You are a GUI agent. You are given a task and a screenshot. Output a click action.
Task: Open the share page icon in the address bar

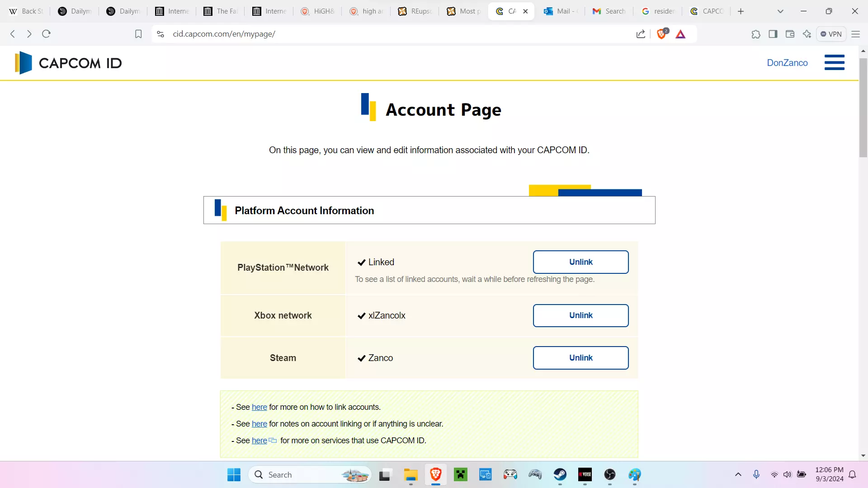pos(641,34)
